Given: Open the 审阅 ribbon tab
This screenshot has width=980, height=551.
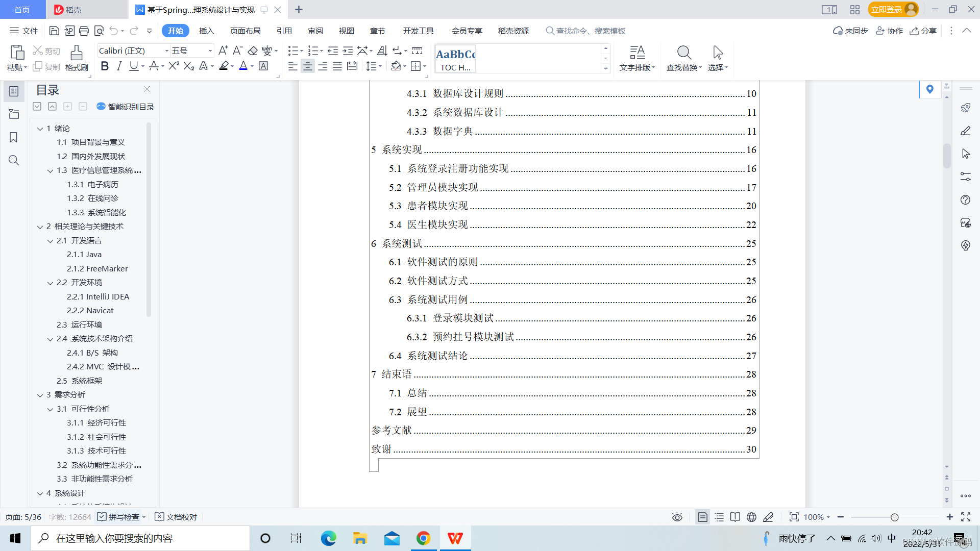Looking at the screenshot, I should [315, 31].
